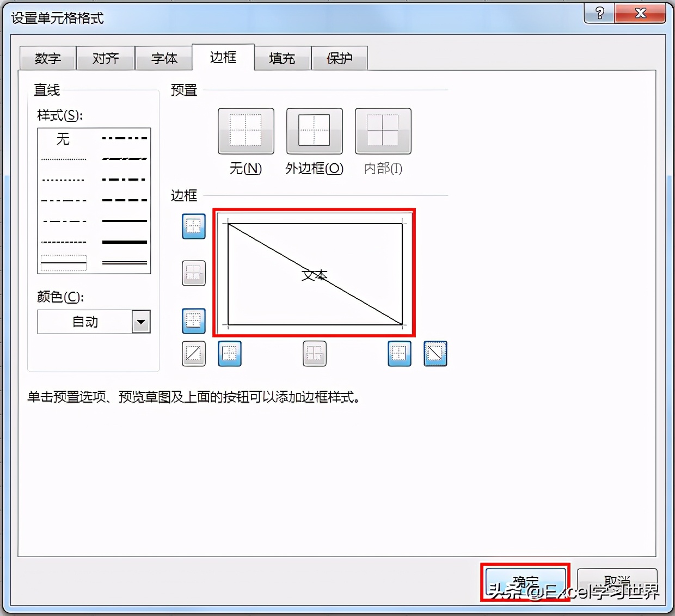Switch to the 数字 tab

click(48, 58)
